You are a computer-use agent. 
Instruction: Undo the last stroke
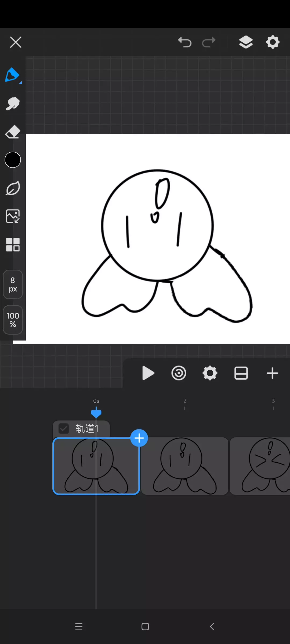[185, 42]
